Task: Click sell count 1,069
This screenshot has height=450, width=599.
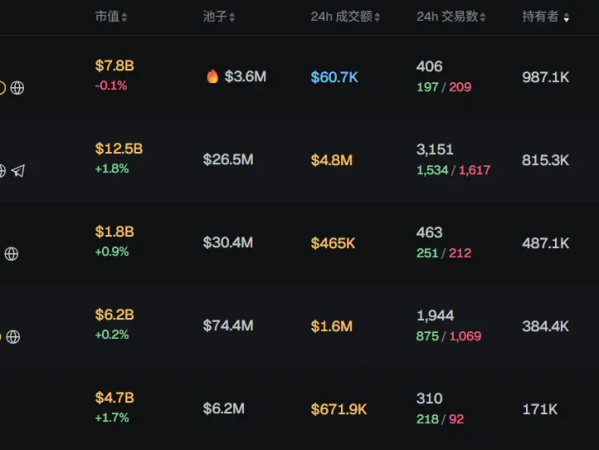Action: 465,336
